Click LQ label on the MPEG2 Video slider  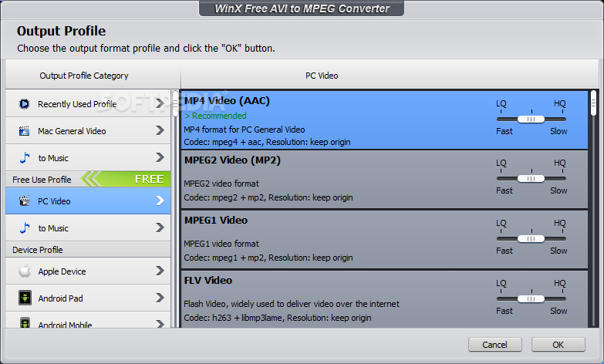(x=501, y=163)
